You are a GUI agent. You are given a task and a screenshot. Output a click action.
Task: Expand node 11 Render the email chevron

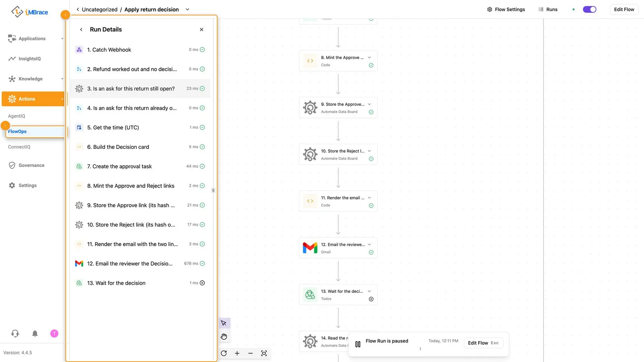click(x=369, y=198)
